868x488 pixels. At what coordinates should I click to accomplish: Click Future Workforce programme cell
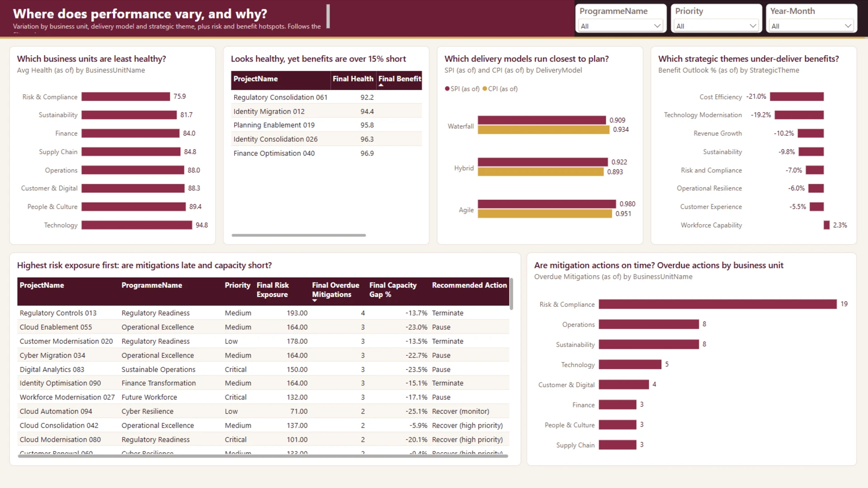click(x=149, y=397)
